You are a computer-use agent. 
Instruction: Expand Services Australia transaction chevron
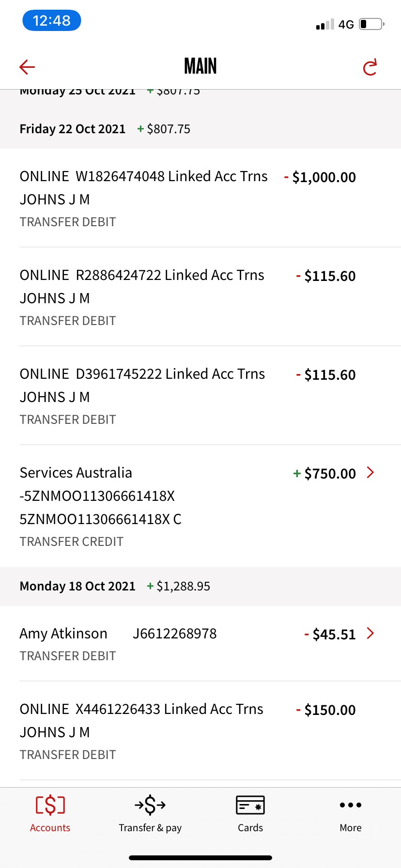click(370, 472)
